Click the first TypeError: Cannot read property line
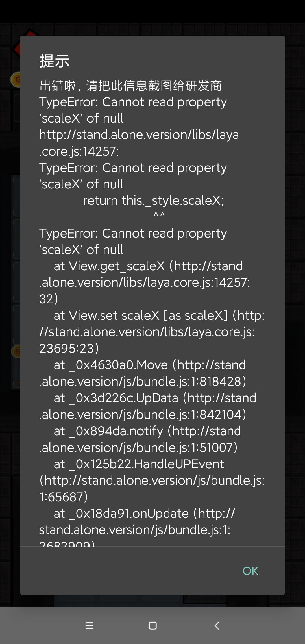The image size is (305, 644). tap(133, 102)
